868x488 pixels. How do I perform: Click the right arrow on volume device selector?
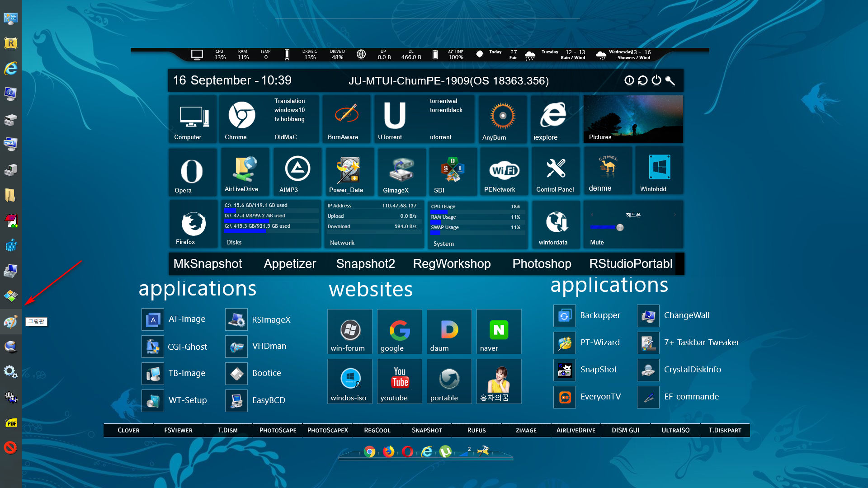pyautogui.click(x=675, y=215)
